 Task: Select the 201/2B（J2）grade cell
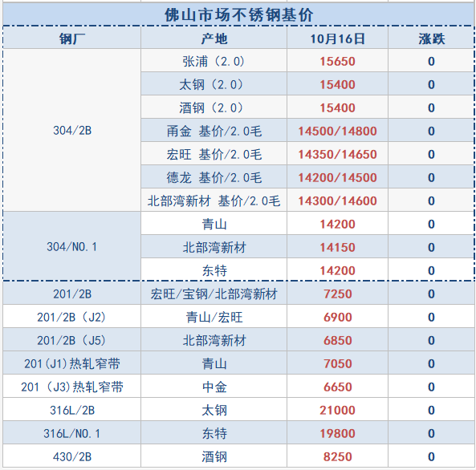(72, 317)
